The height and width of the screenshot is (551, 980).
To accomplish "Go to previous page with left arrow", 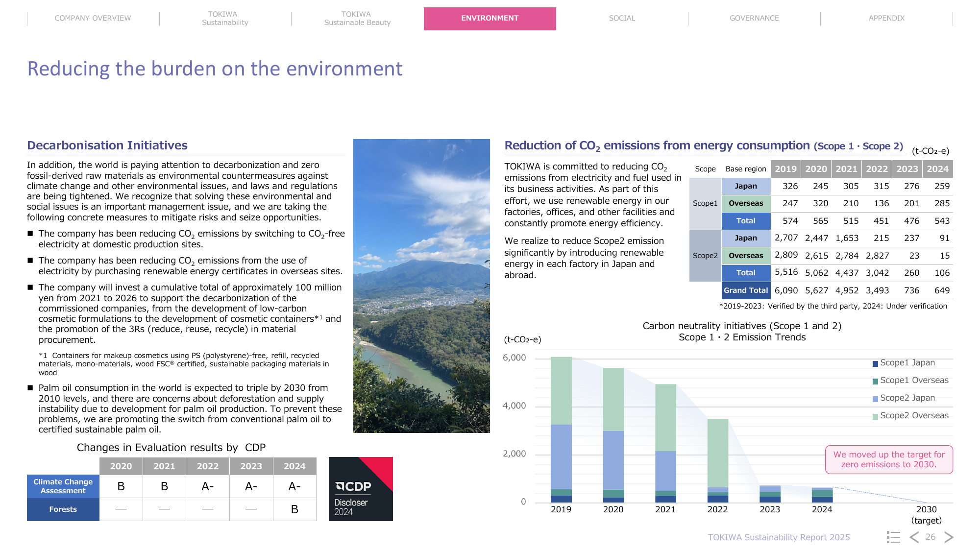I will click(x=914, y=537).
